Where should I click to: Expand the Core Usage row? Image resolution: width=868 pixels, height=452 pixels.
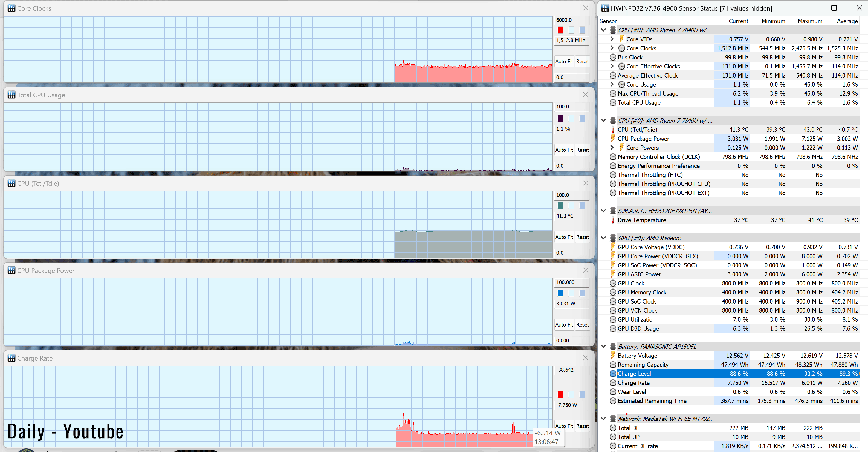612,84
